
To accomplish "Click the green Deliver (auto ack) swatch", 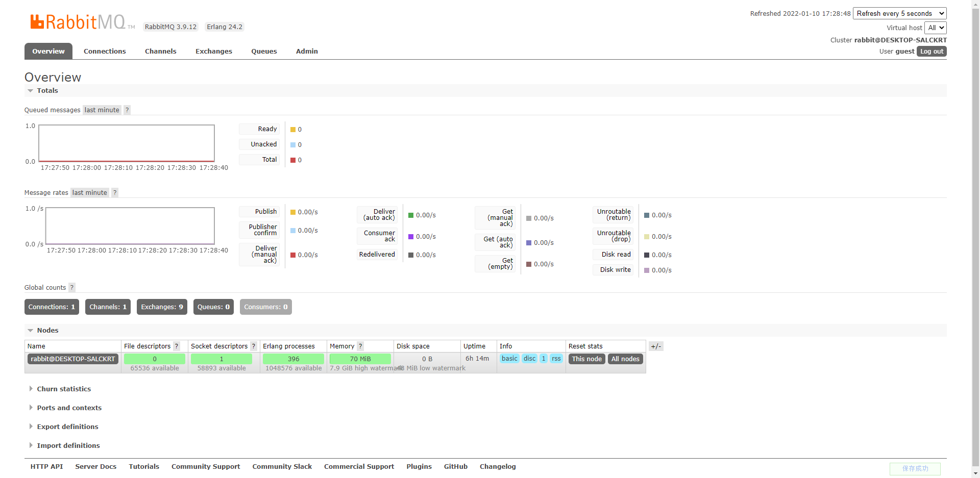I will point(411,215).
